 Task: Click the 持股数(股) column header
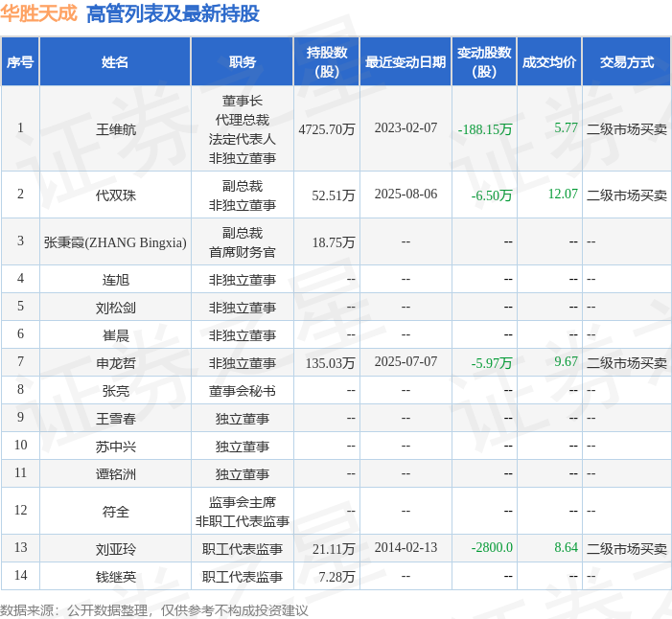click(327, 62)
